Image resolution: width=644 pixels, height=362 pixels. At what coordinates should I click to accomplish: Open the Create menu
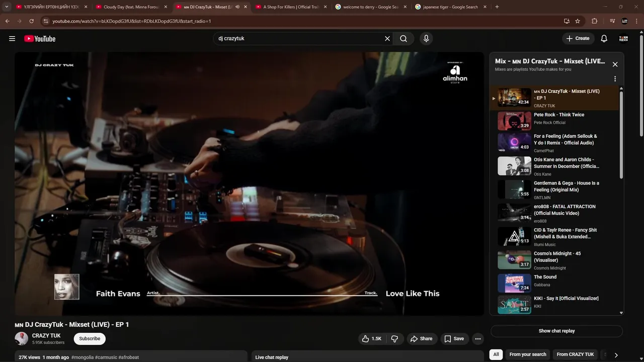[x=578, y=39]
